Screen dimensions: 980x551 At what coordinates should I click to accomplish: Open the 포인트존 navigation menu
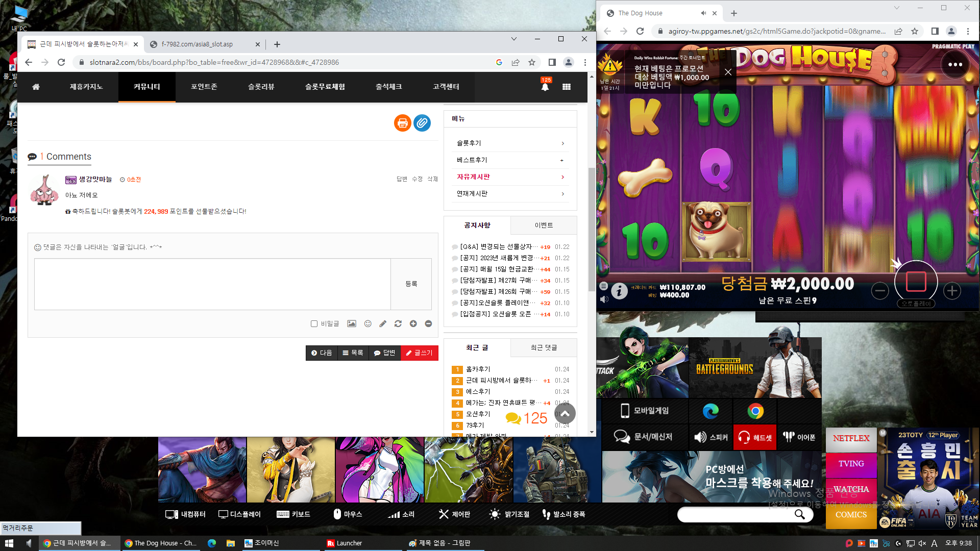[x=204, y=87]
